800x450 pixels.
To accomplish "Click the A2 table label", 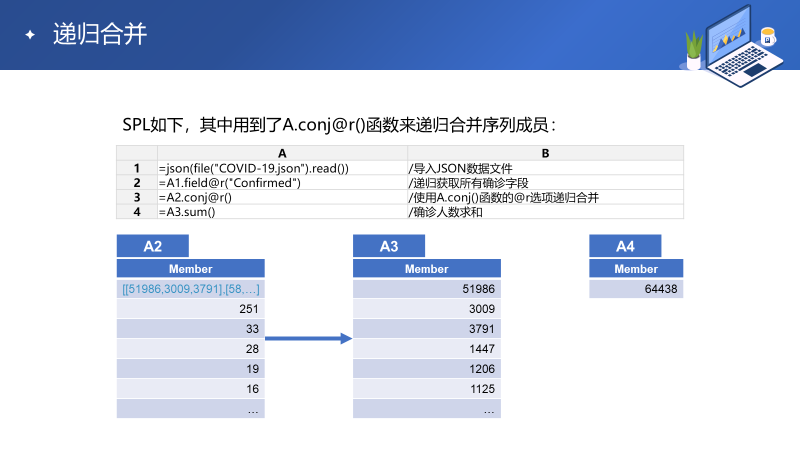I will (x=153, y=246).
